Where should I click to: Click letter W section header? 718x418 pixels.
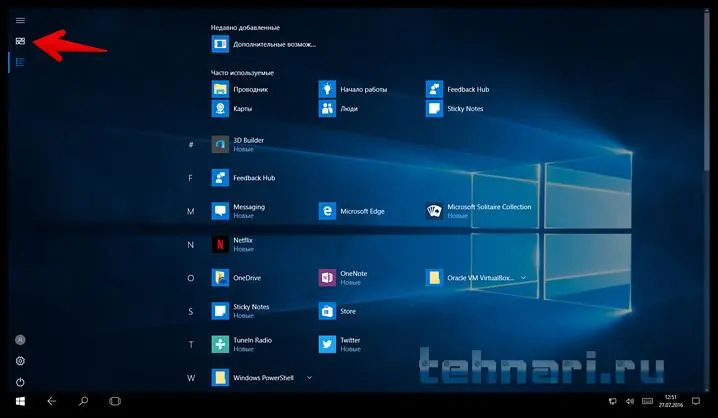pos(190,378)
